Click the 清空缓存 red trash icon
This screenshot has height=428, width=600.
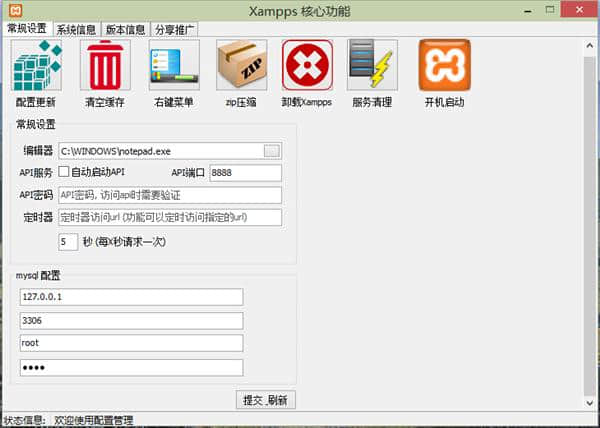click(105, 65)
